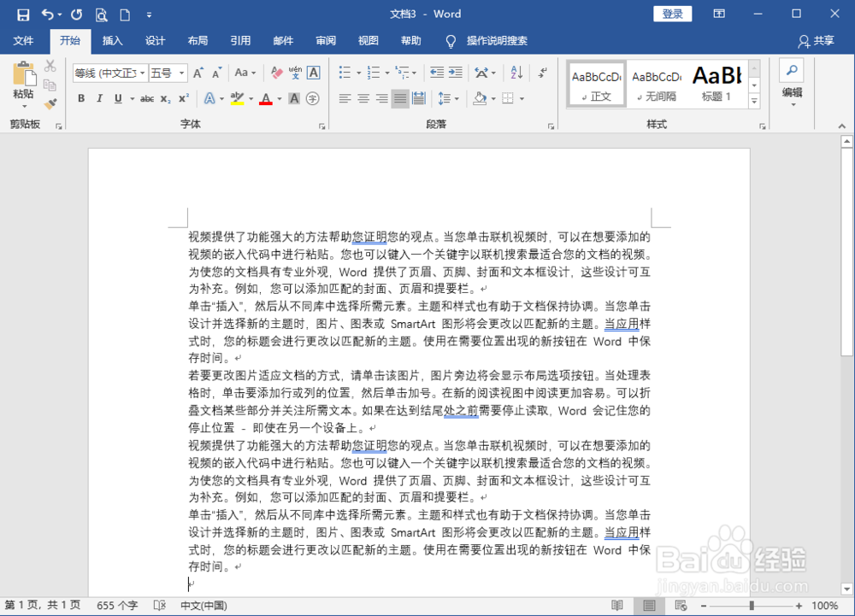The width and height of the screenshot is (855, 616).
Task: Save the document from quick access toolbar
Action: coord(23,15)
